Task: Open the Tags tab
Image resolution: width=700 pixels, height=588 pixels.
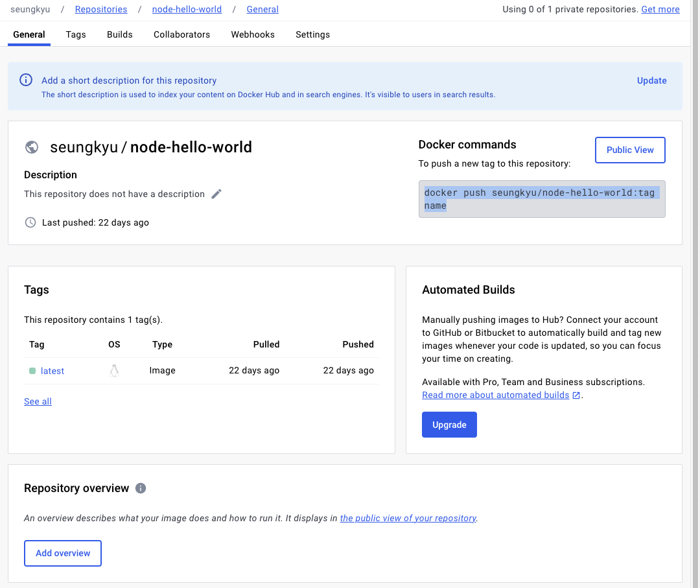Action: click(76, 34)
